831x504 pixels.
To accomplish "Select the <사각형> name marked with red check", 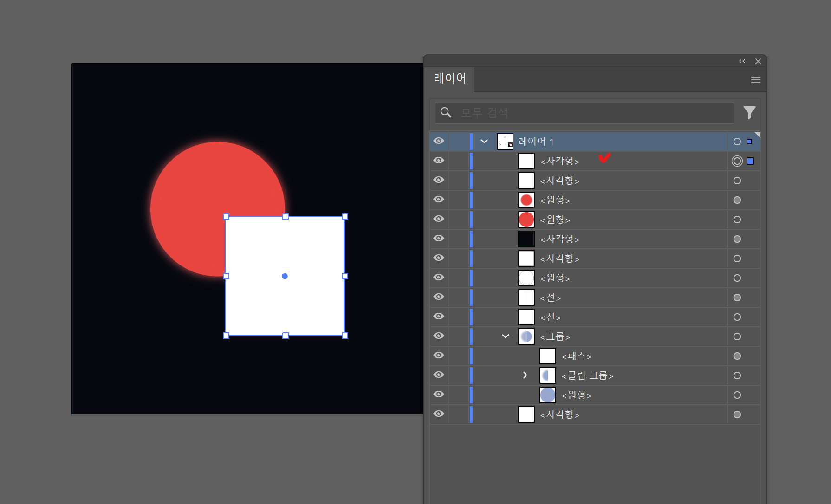I will [x=560, y=161].
